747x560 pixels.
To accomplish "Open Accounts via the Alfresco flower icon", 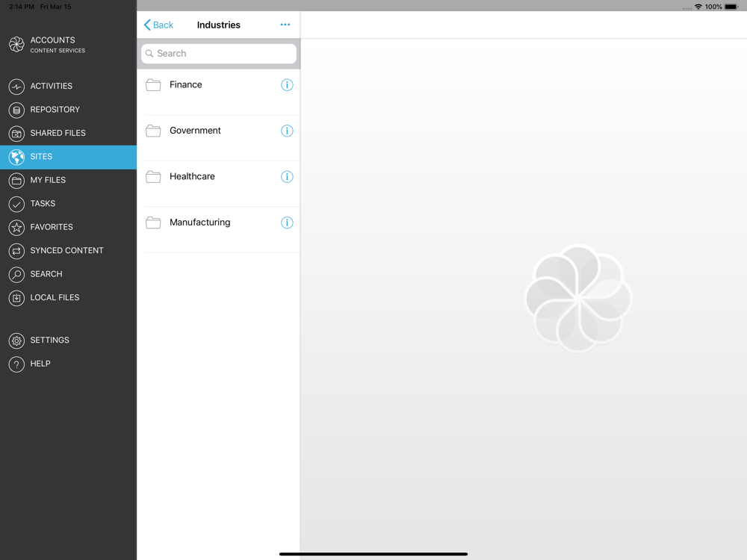I will [x=16, y=44].
